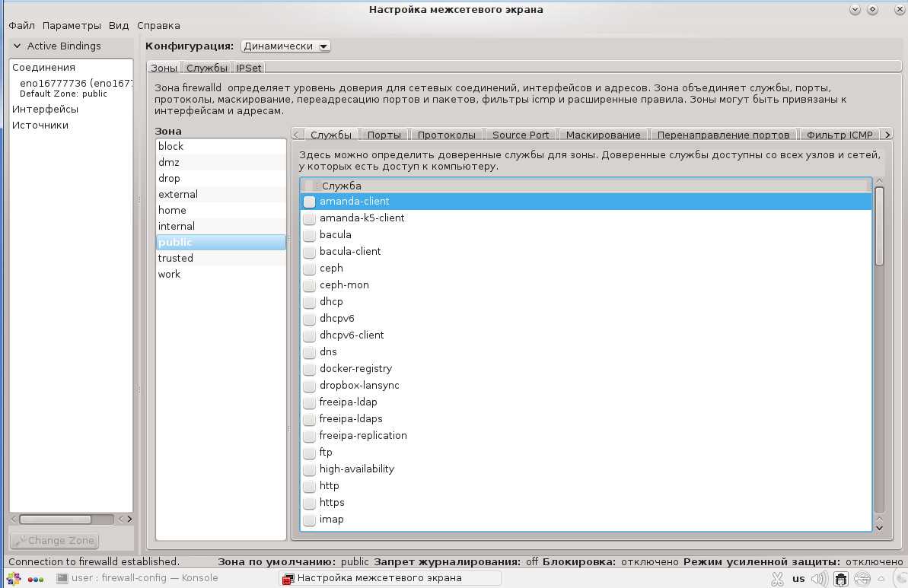The image size is (908, 588).
Task: Open the Параметры menu
Action: [72, 26]
